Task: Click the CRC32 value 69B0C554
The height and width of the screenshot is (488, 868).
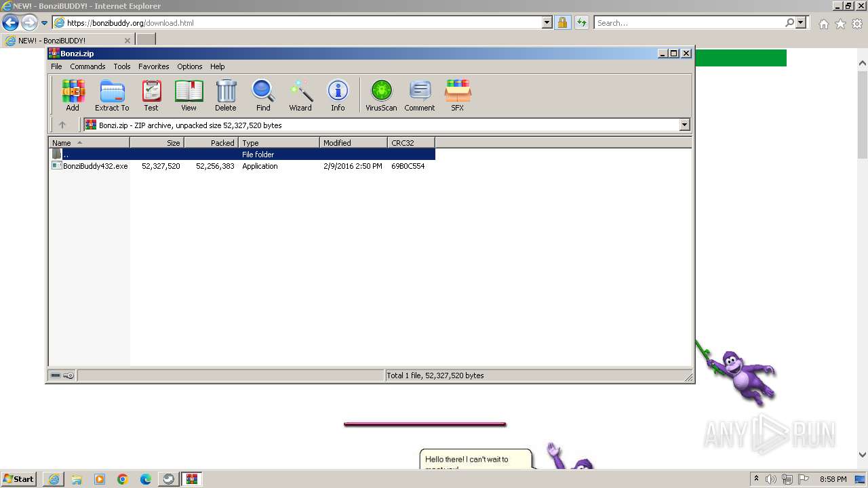Action: 408,166
